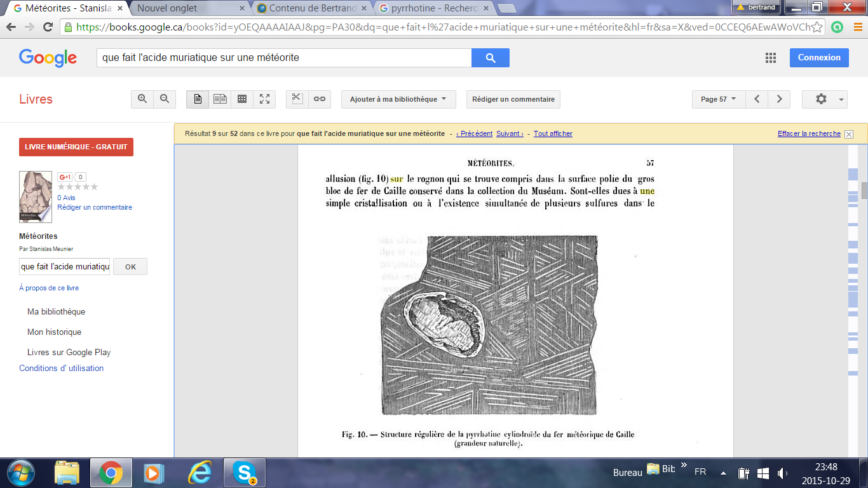The height and width of the screenshot is (488, 868).
Task: Open Ajouter à ma bibliothèque dropdown
Action: [x=398, y=99]
